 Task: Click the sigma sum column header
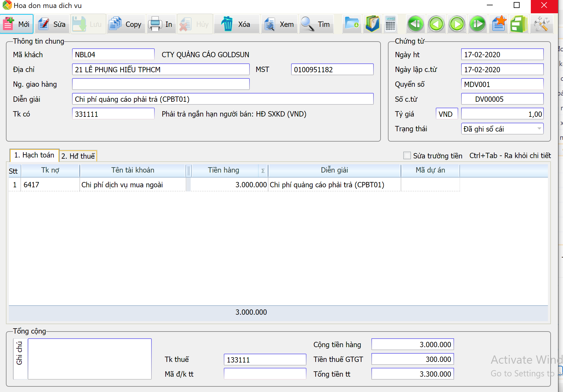coord(263,171)
